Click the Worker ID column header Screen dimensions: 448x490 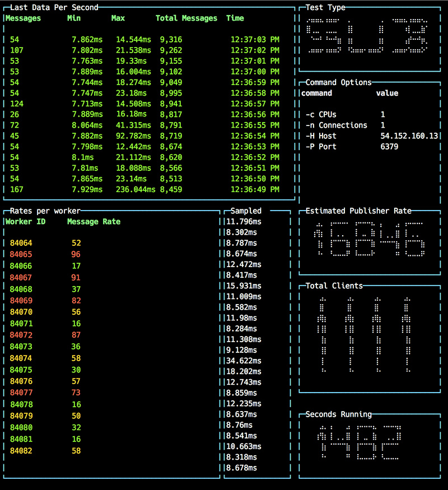[x=25, y=221]
